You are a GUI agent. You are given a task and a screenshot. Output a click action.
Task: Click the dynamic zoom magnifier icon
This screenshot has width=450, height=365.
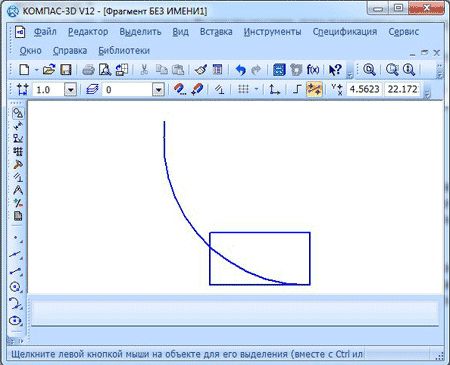coord(408,70)
